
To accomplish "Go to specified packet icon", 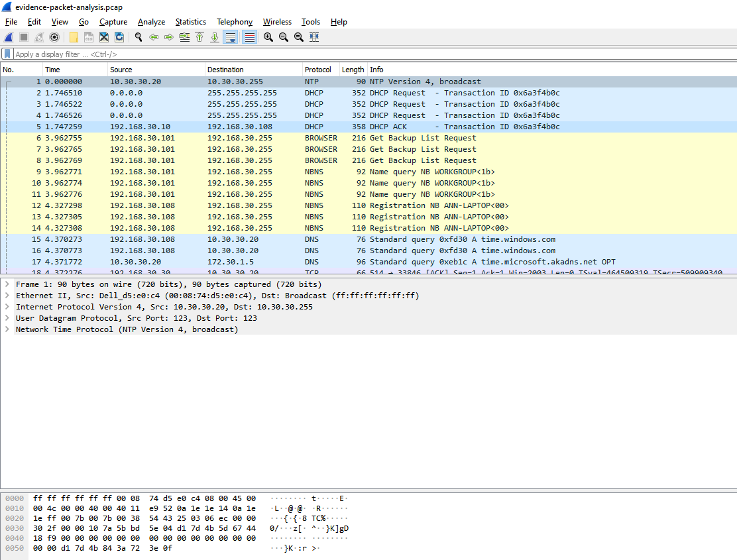I will click(184, 37).
